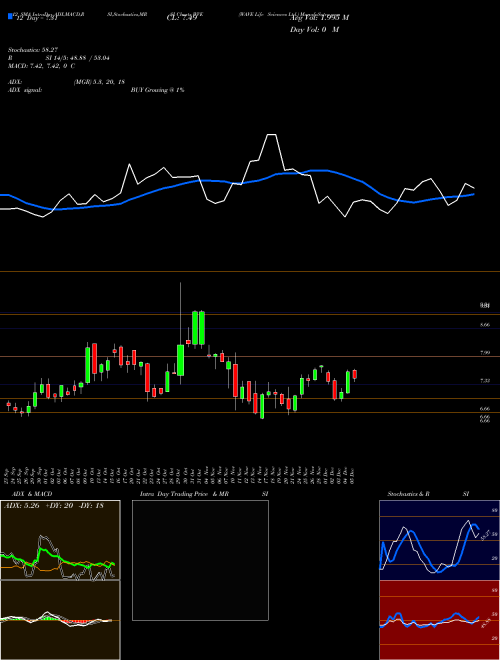Click the '(MGR) 5.3, 20, 18' ADX values
Screen dimensions: 500x660
tap(99, 82)
